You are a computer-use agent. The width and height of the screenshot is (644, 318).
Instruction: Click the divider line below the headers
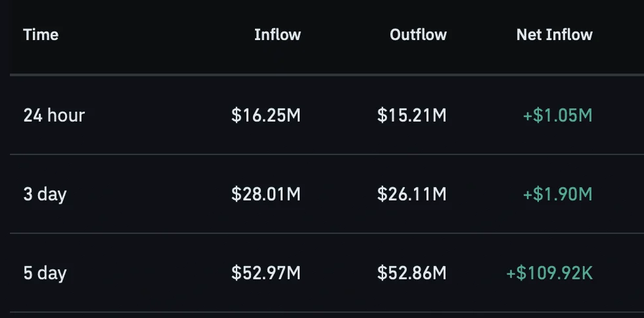327,75
